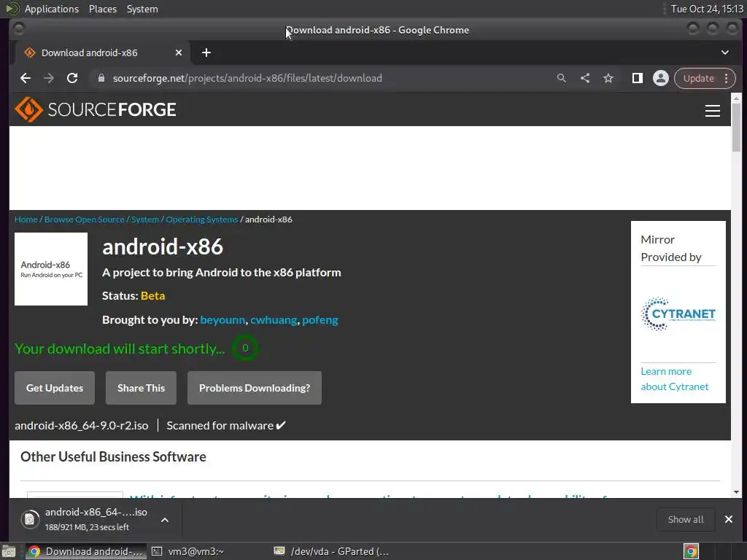Screen dimensions: 747x560
Task: Click the SourceForge logo
Action: (x=96, y=109)
